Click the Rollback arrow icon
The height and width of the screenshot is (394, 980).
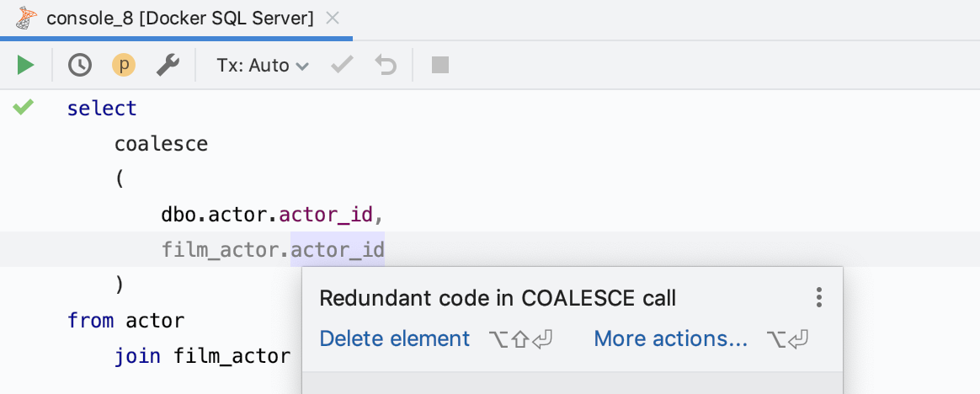[x=386, y=65]
